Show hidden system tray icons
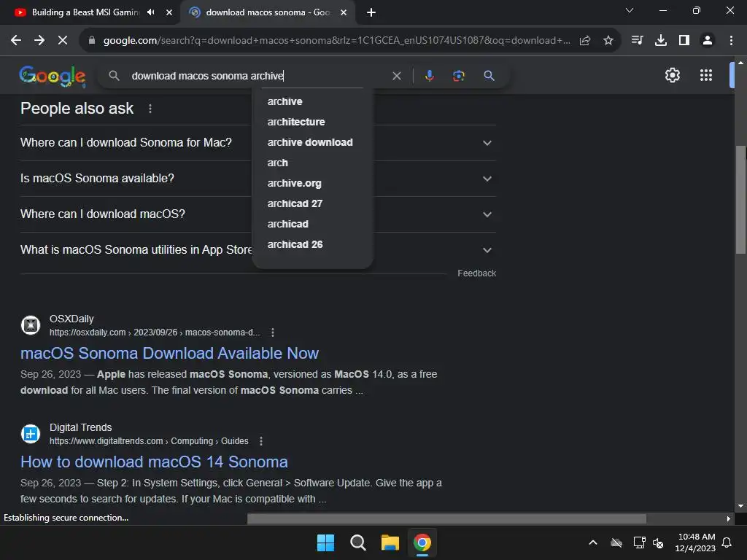Screen dimensions: 747x560 click(x=592, y=542)
